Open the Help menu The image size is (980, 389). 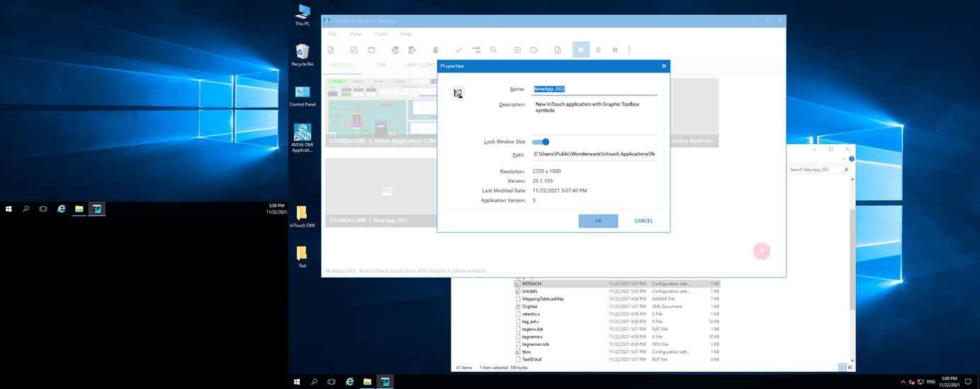[x=406, y=34]
